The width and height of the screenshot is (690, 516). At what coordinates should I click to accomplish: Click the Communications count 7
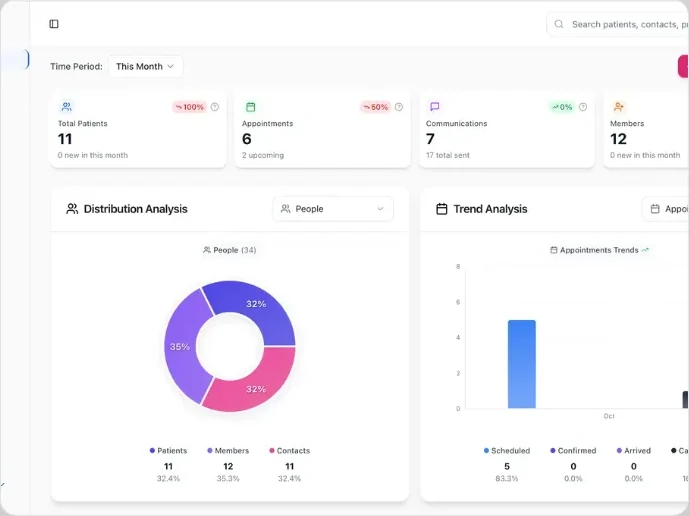tap(430, 139)
